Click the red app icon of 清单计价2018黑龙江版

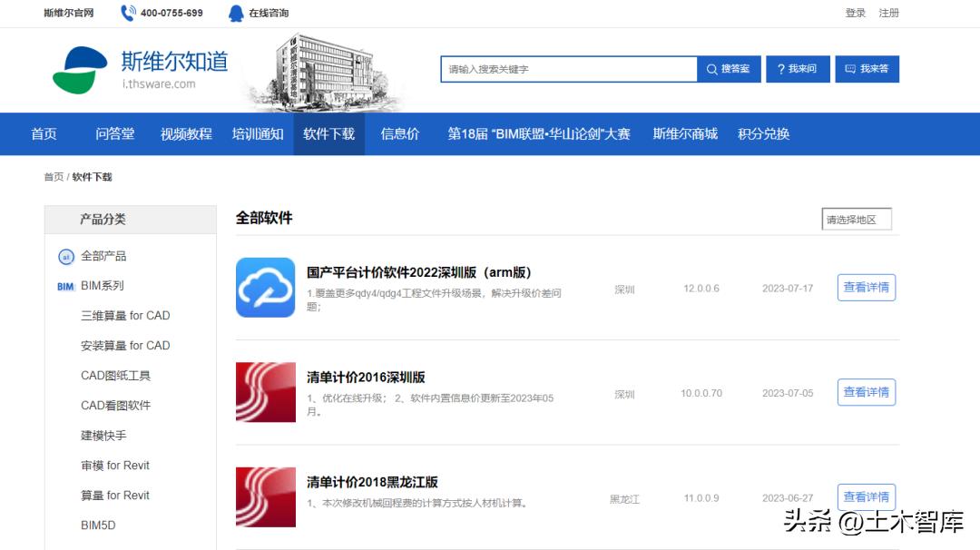pos(265,496)
